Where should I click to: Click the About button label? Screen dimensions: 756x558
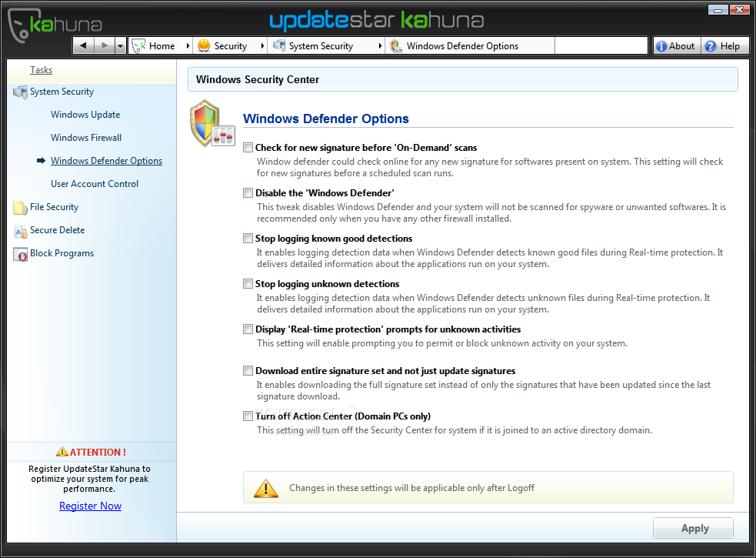(681, 46)
